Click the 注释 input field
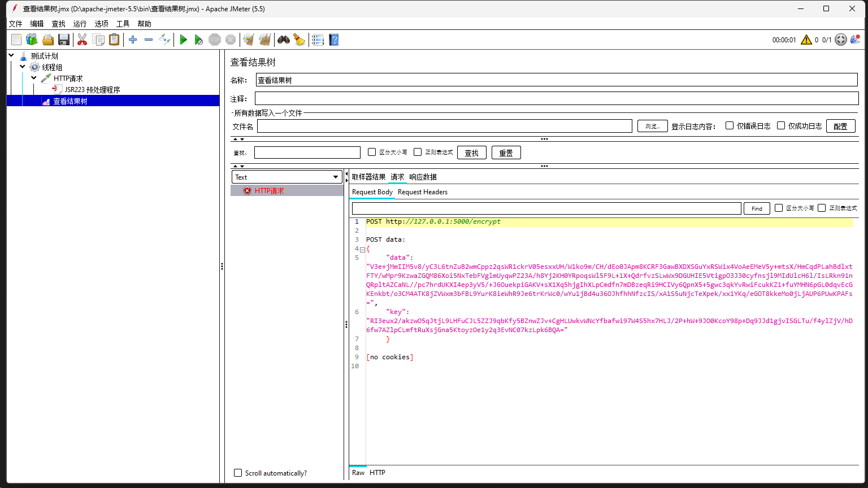Image resolution: width=868 pixels, height=488 pixels. 557,98
